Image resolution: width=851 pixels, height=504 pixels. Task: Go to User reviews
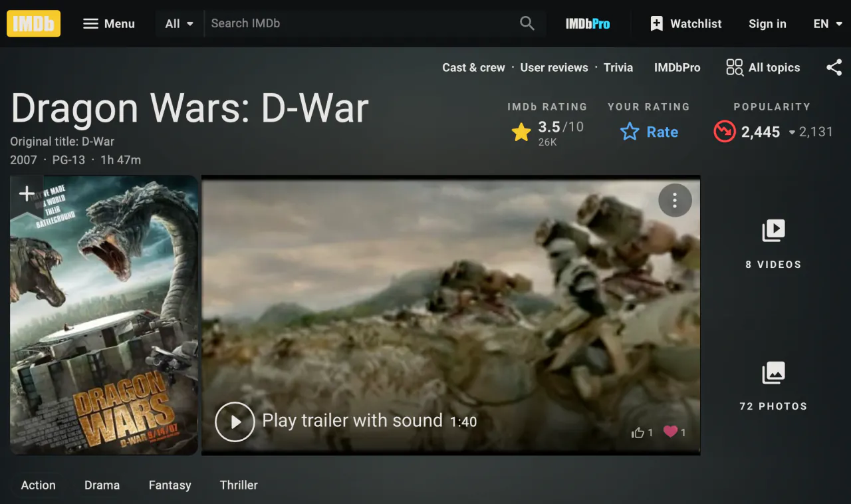pos(554,67)
